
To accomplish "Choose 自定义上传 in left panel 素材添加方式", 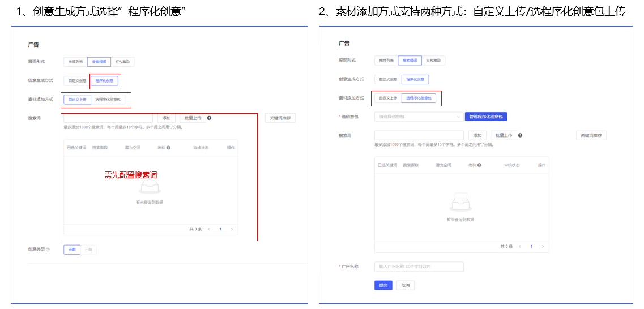I will (77, 100).
